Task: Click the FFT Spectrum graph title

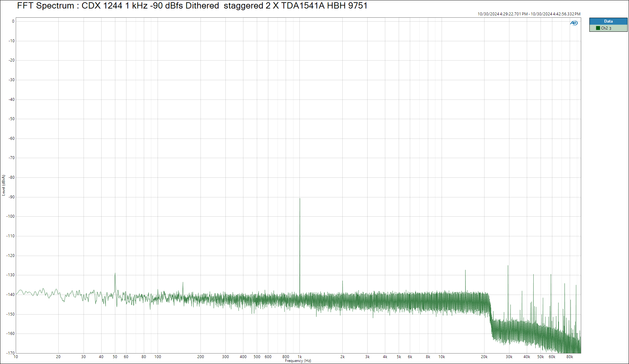Action: [192, 6]
